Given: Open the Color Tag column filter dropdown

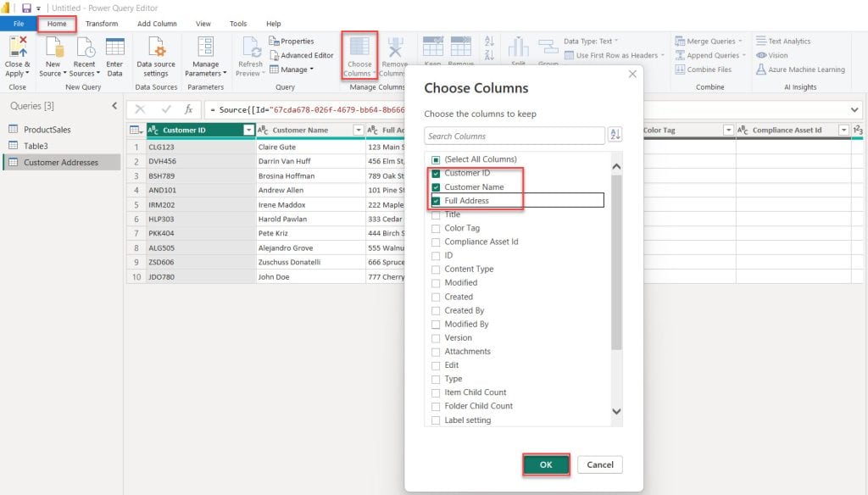Looking at the screenshot, I should 728,131.
